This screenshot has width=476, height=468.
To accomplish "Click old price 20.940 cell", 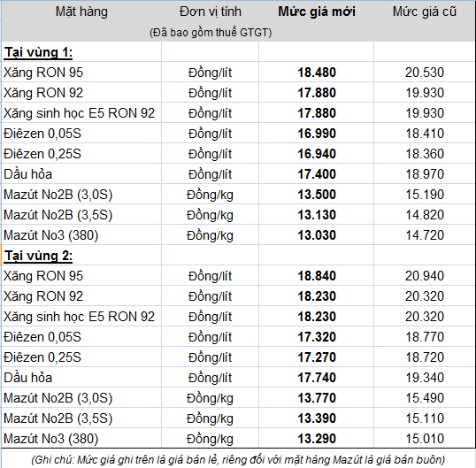I will tap(425, 276).
